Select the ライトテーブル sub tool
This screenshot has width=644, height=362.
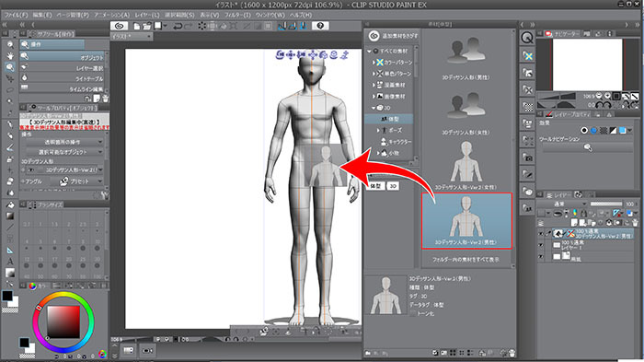[63, 78]
